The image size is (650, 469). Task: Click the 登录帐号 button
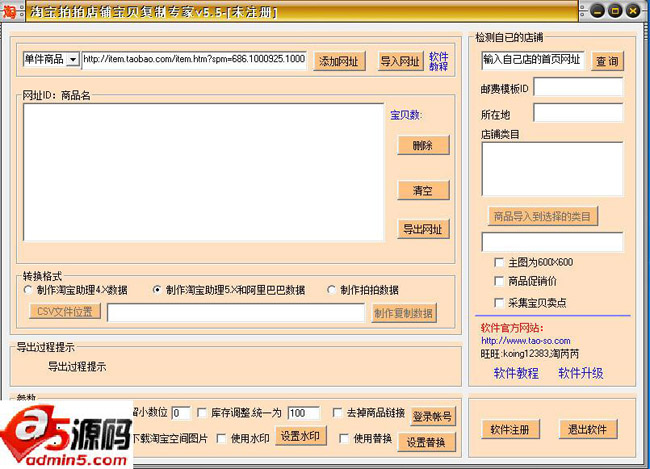[433, 416]
